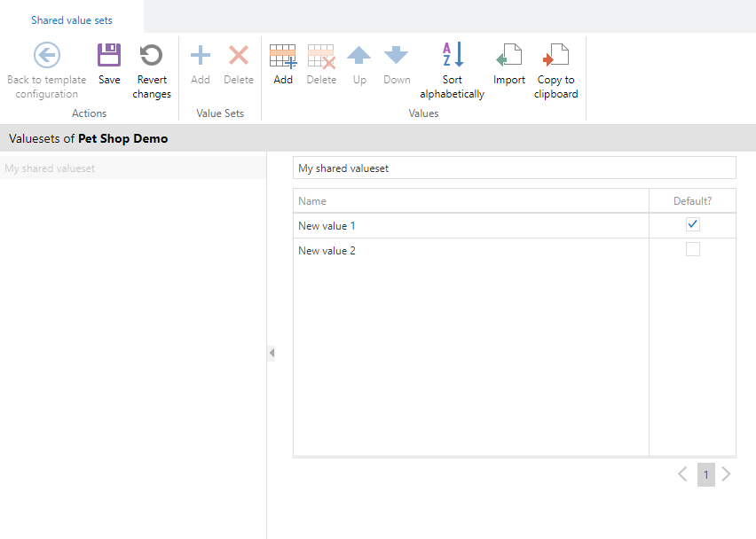Add a new value set

point(201,57)
